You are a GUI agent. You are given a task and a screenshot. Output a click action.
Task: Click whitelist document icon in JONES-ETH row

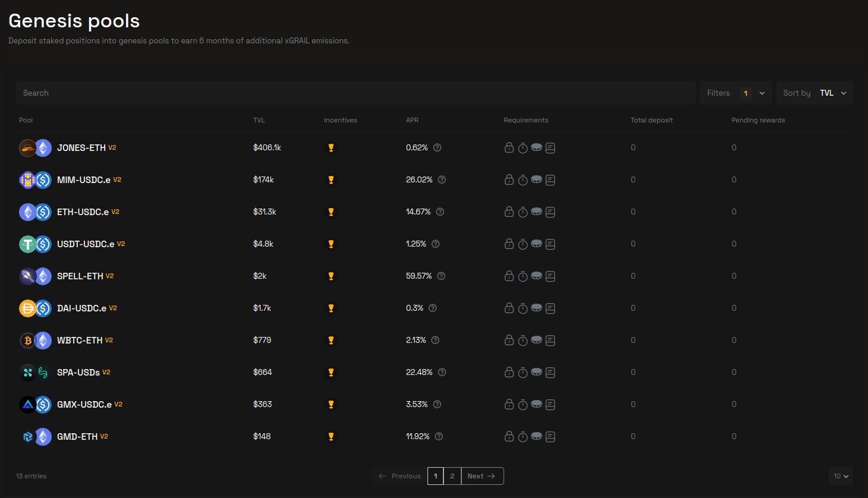[x=551, y=147]
